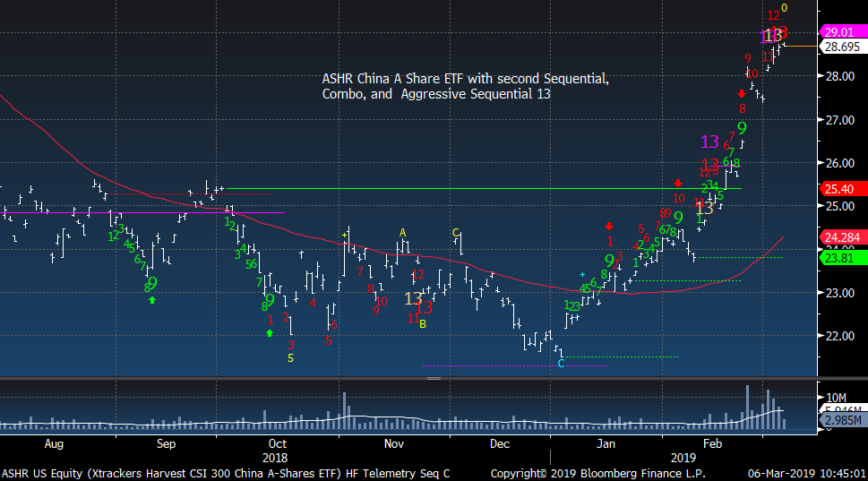The image size is (868, 481).
Task: Click the 27.00 price axis label
Action: [x=839, y=120]
